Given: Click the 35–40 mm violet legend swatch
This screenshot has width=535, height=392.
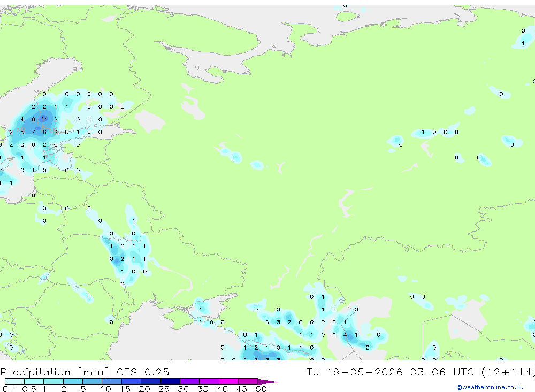Looking at the screenshot, I should tap(209, 381).
